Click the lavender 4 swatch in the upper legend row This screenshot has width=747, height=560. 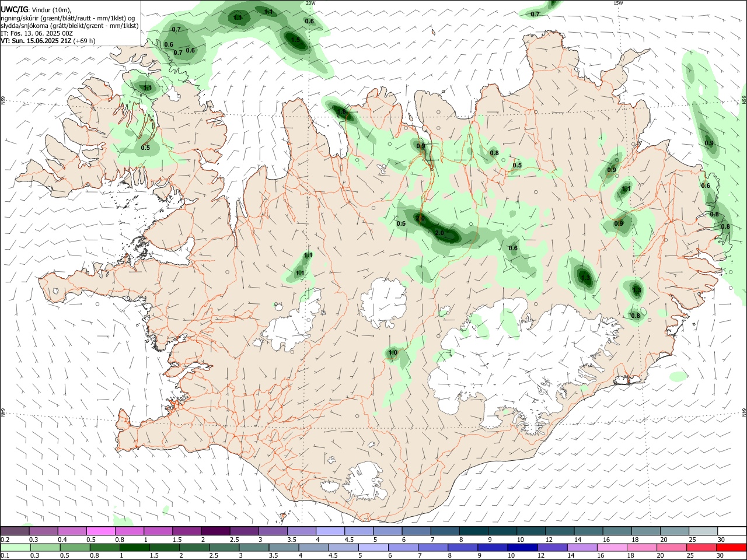(x=330, y=531)
